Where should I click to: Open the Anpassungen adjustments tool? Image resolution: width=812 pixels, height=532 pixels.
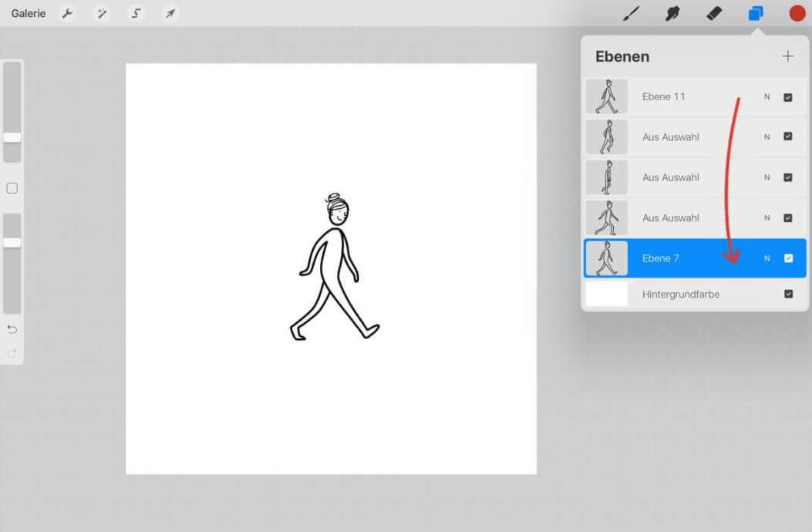pos(102,13)
